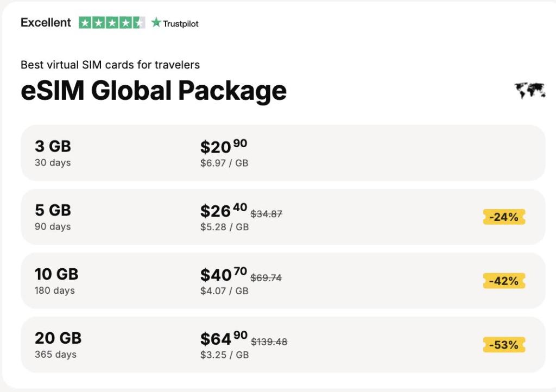Click the $26.40 price
The width and height of the screenshot is (556, 392).
pos(224,211)
